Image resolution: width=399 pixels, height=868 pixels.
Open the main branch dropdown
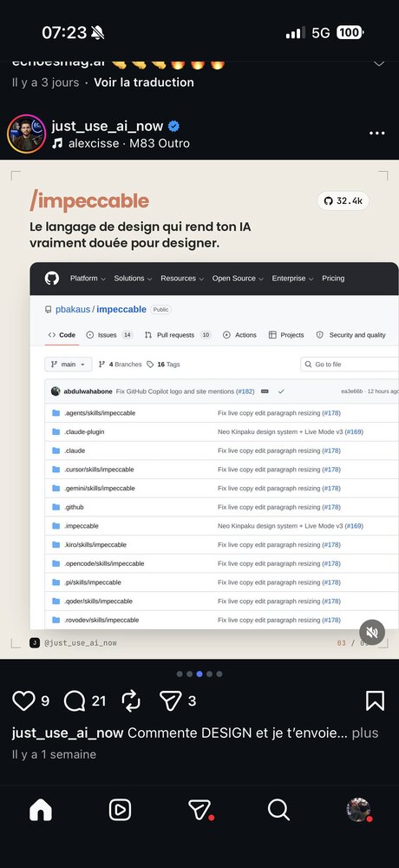pos(68,365)
